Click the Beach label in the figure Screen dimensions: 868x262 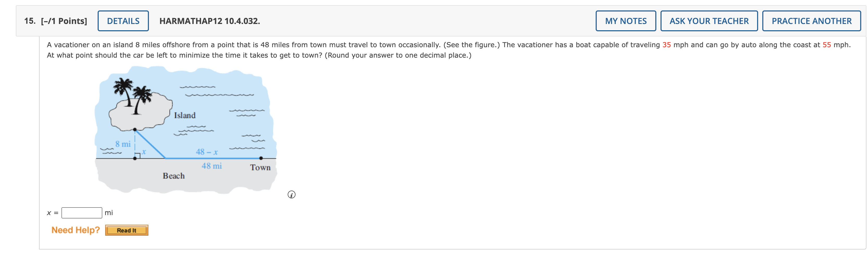click(x=174, y=176)
